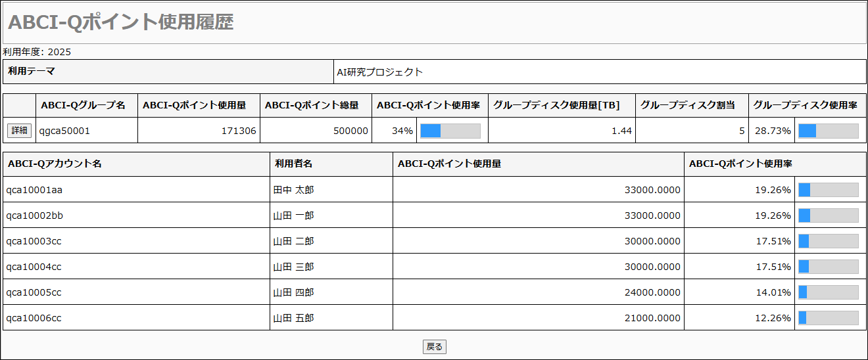The height and width of the screenshot is (360, 868).
Task: Select account name qca10001aa
Action: click(34, 190)
